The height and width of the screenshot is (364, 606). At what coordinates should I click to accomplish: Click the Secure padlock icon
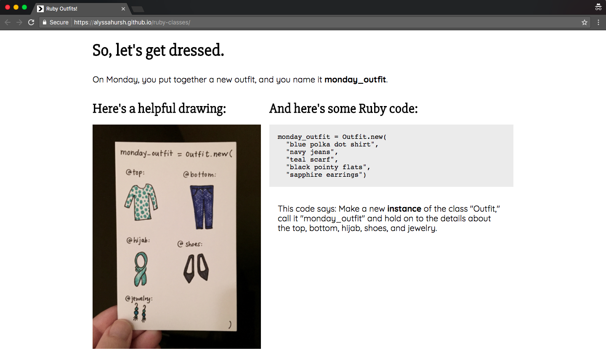(x=45, y=22)
